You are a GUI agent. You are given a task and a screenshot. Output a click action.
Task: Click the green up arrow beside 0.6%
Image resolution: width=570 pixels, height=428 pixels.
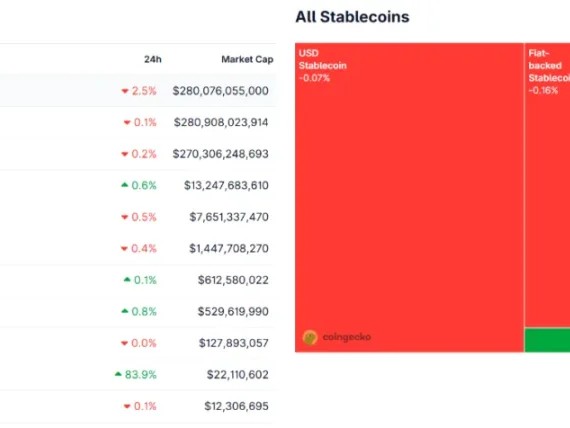click(125, 185)
